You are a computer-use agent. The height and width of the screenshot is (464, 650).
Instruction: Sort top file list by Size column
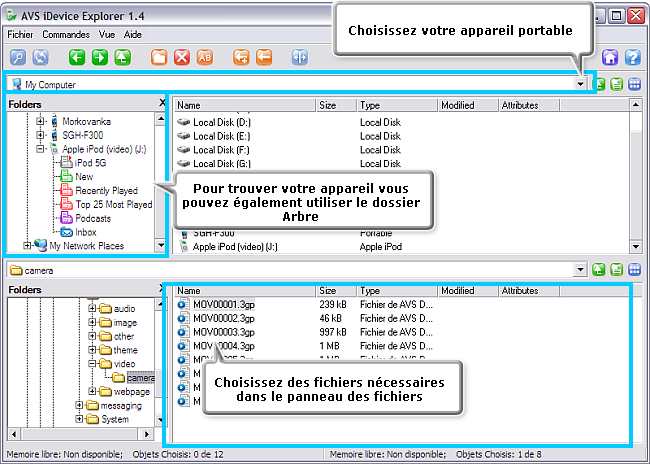pos(336,105)
